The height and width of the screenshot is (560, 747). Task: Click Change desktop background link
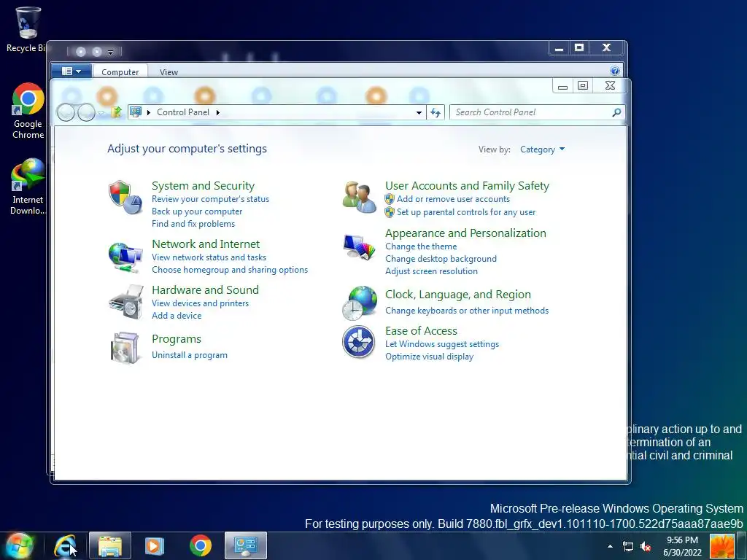point(441,259)
